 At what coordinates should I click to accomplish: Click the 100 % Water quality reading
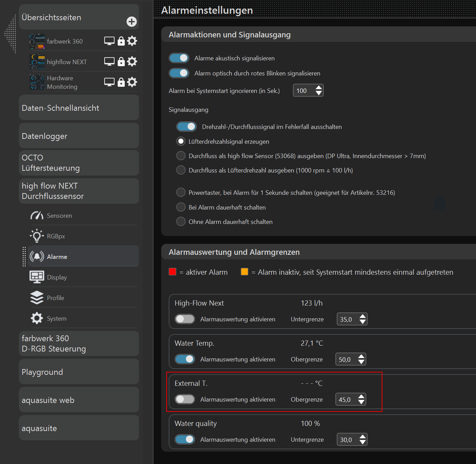coord(310,424)
